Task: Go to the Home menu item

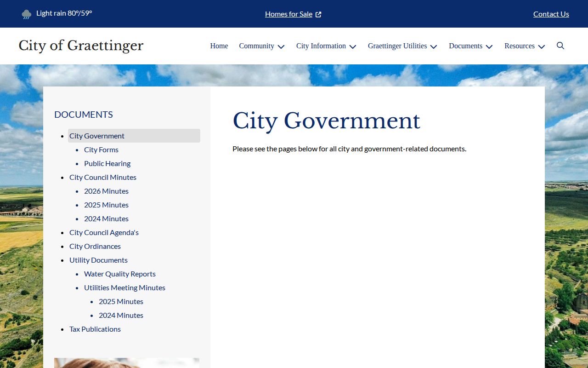Action: coord(219,46)
